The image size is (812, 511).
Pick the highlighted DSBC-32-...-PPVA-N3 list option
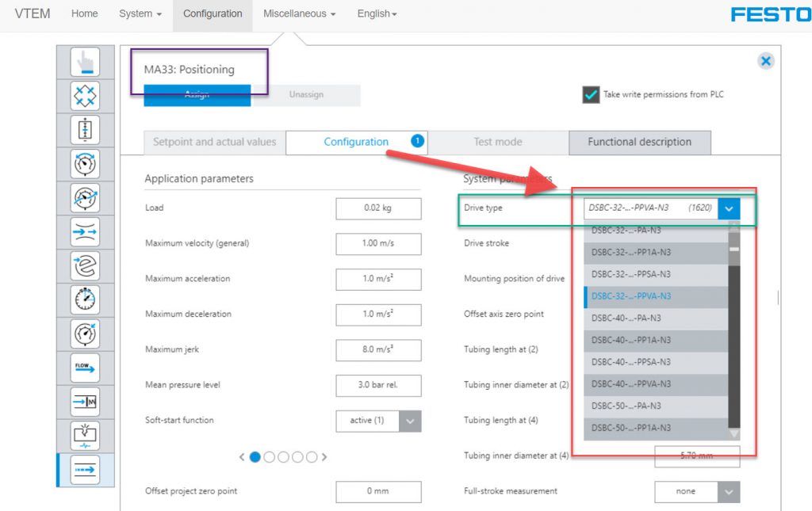coord(656,296)
